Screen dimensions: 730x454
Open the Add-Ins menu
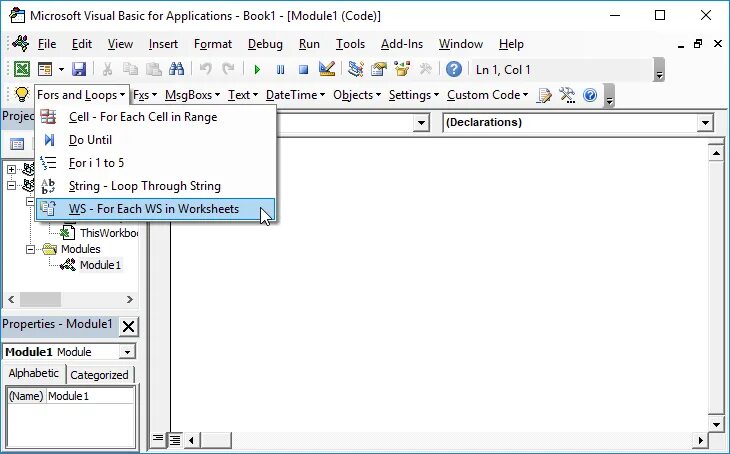[402, 44]
